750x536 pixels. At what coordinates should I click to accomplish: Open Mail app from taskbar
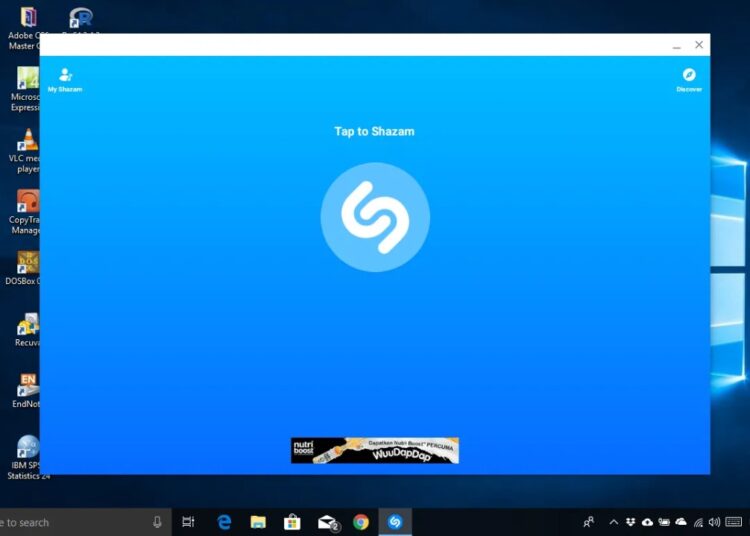(328, 523)
